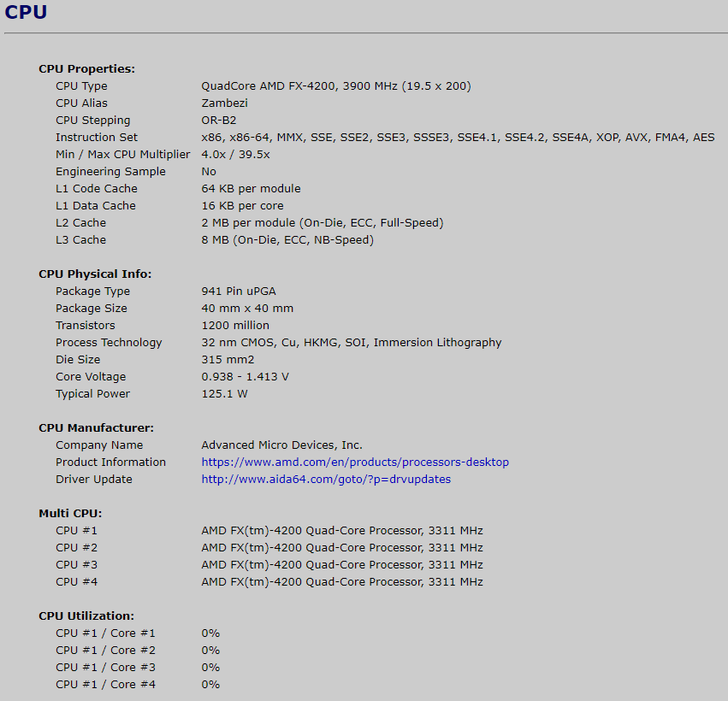
Task: Click the Transistors label
Action: (86, 325)
